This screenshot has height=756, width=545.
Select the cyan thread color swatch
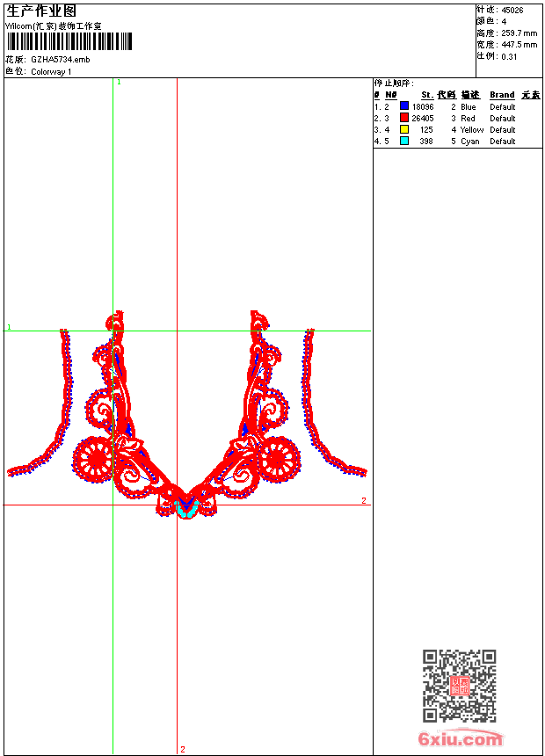(x=404, y=141)
